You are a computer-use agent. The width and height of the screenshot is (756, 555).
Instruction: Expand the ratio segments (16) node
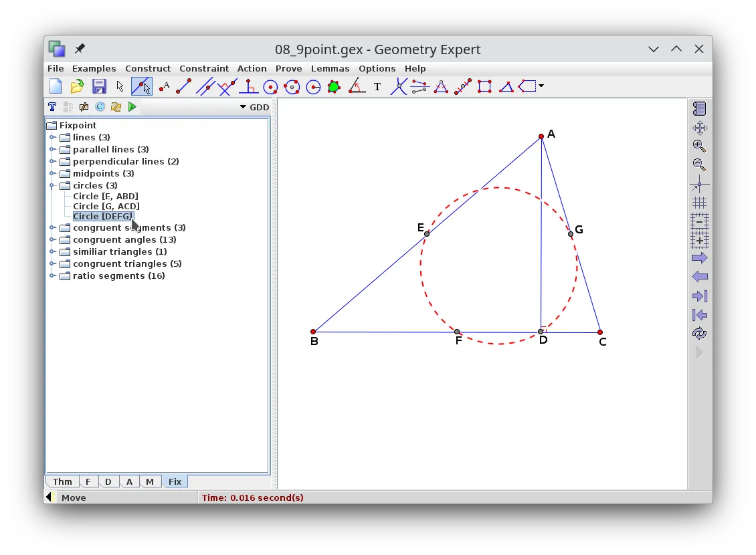coord(52,275)
